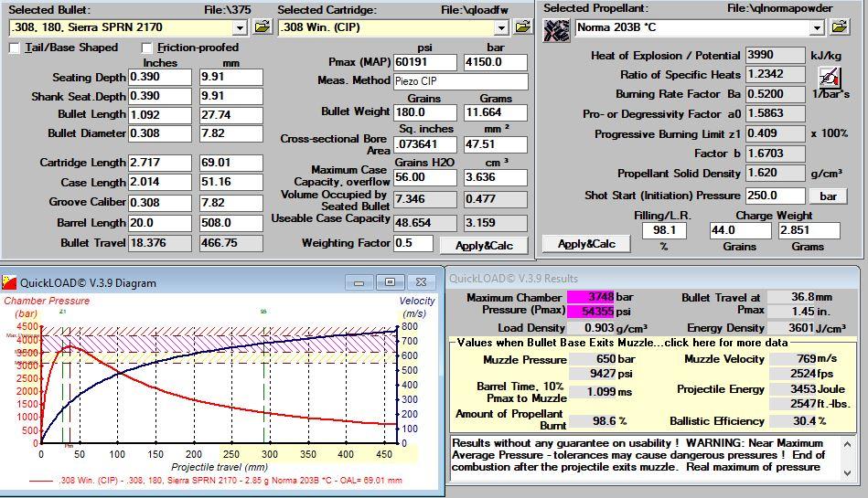
Task: Edit Filling/L.R. percent field
Action: tap(664, 230)
